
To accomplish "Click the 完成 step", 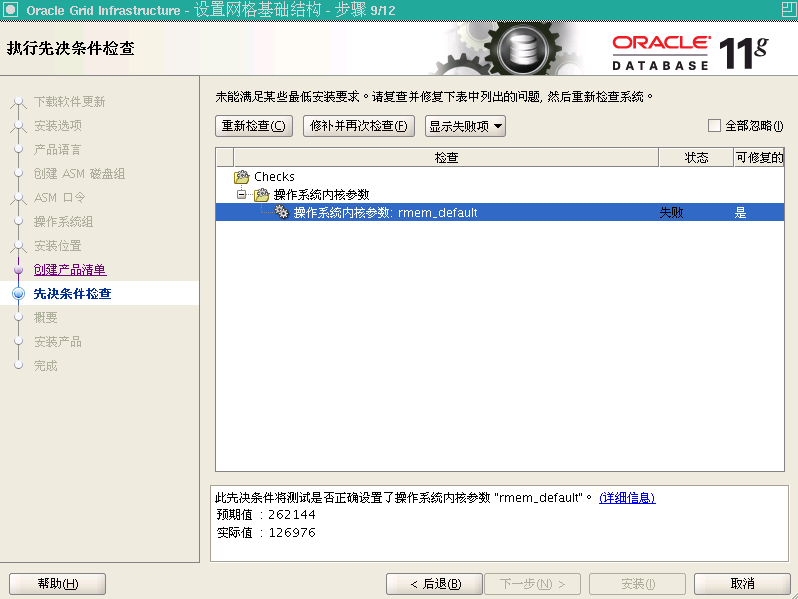I will point(45,365).
